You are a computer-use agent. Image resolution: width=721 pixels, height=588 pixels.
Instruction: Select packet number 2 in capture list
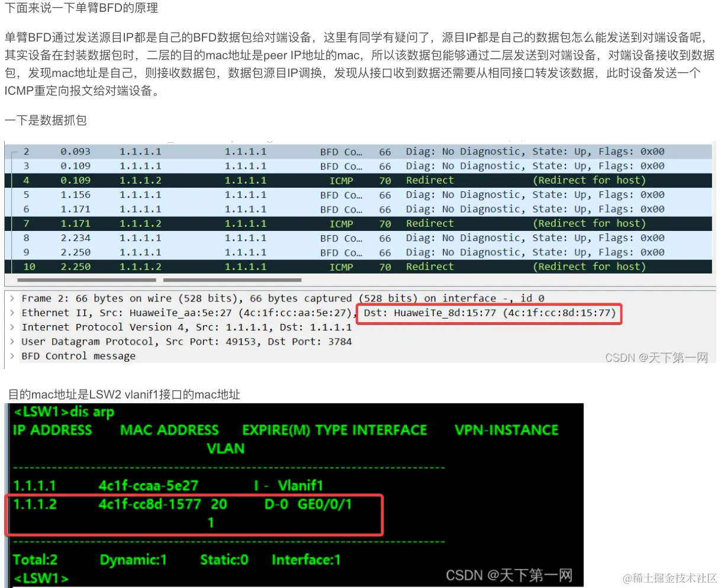(x=358, y=152)
